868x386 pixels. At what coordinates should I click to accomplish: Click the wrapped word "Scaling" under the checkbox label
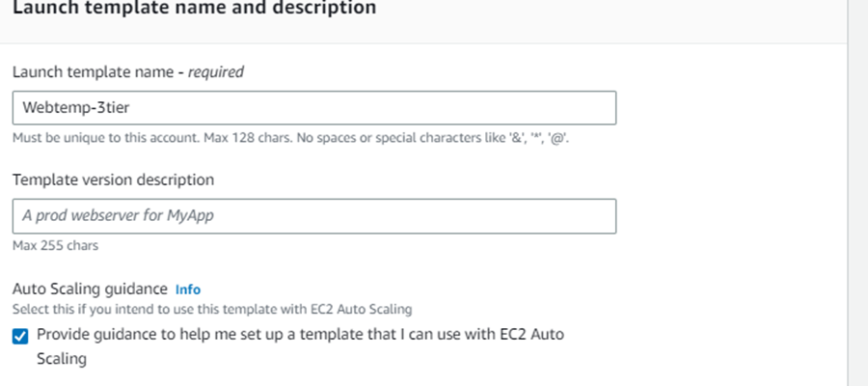pos(62,359)
